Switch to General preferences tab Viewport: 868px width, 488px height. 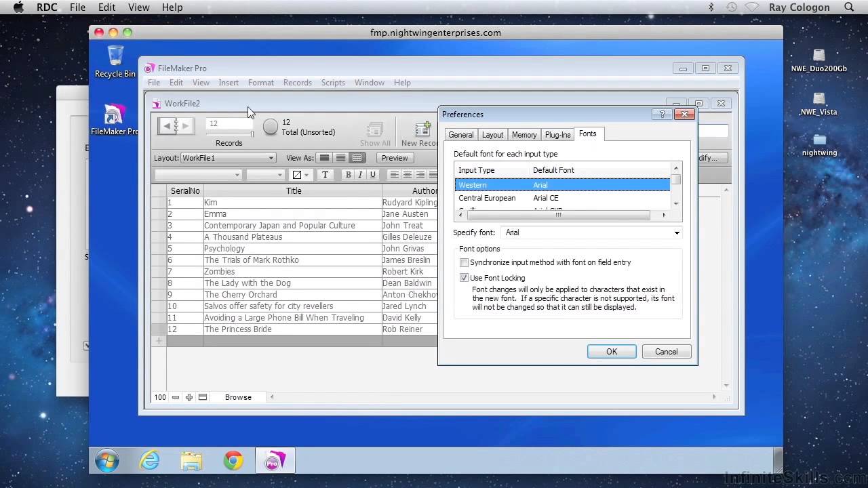tap(461, 135)
